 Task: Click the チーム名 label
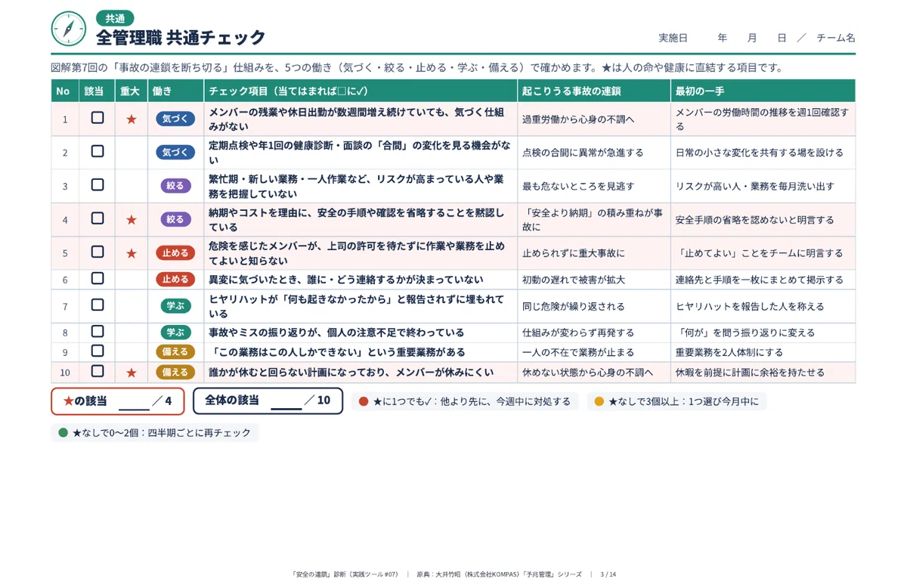click(836, 37)
